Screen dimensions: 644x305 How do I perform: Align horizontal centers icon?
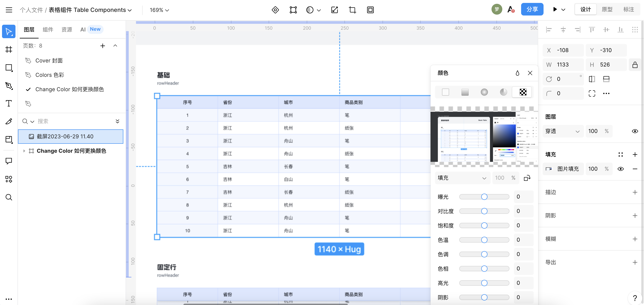click(x=563, y=30)
